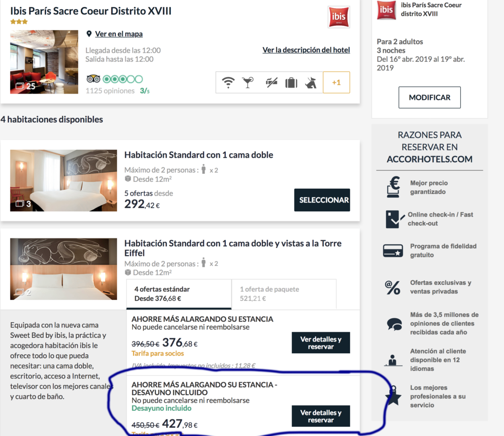Select the Standard room with SELECCIONAR button

[322, 200]
